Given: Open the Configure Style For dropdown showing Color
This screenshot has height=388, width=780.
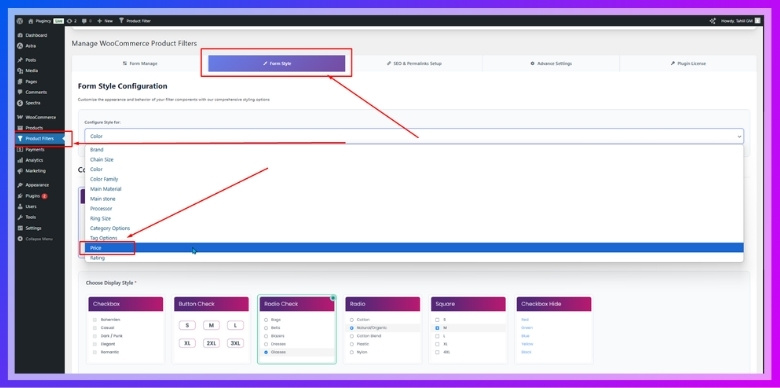Looking at the screenshot, I should pyautogui.click(x=414, y=136).
